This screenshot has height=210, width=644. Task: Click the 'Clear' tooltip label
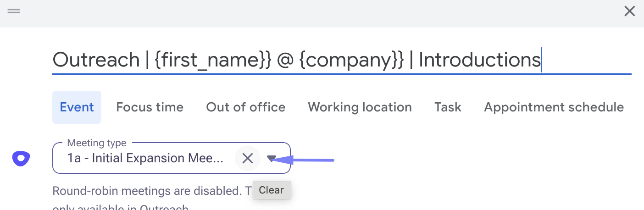[272, 190]
